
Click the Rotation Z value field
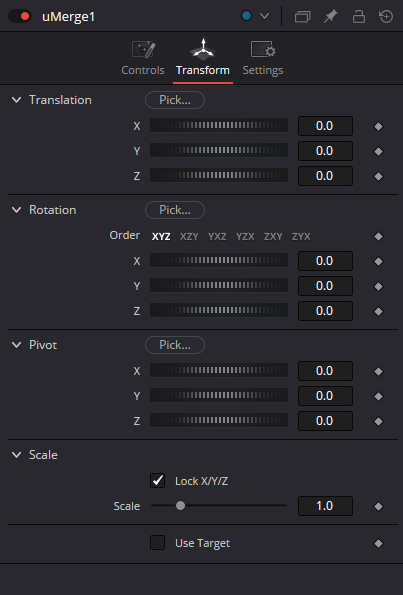[325, 311]
